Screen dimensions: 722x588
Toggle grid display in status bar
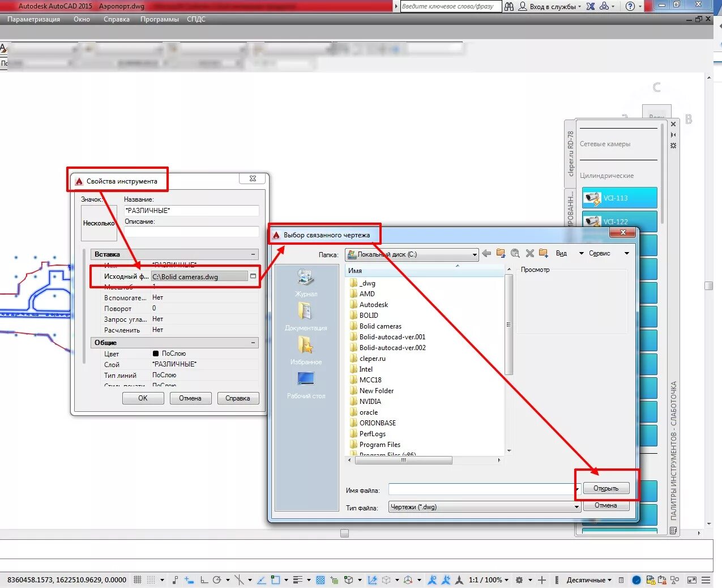click(138, 580)
